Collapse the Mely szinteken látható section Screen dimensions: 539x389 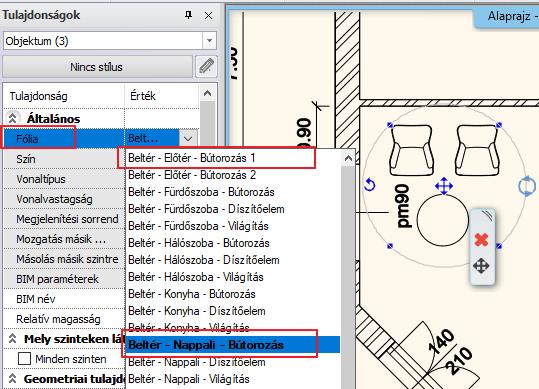tap(12, 339)
